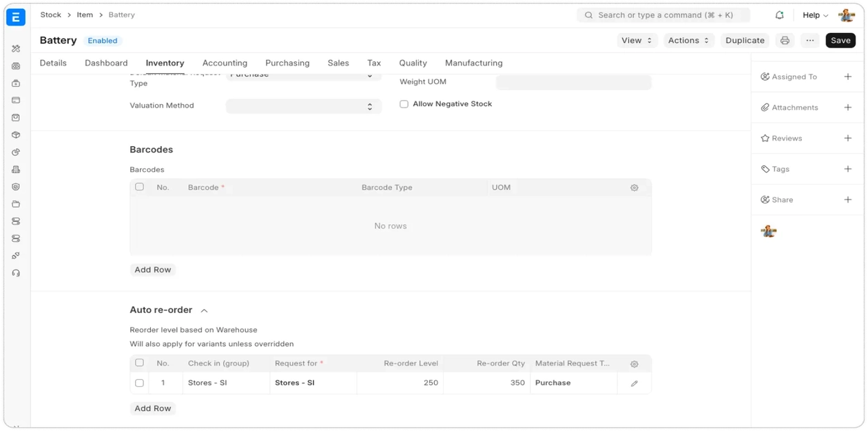
Task: Switch to the Manufacturing tab
Action: coord(473,63)
